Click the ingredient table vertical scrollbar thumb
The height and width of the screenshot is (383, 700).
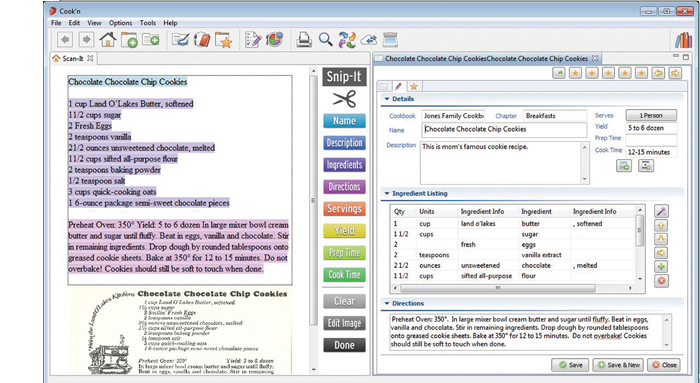point(639,230)
